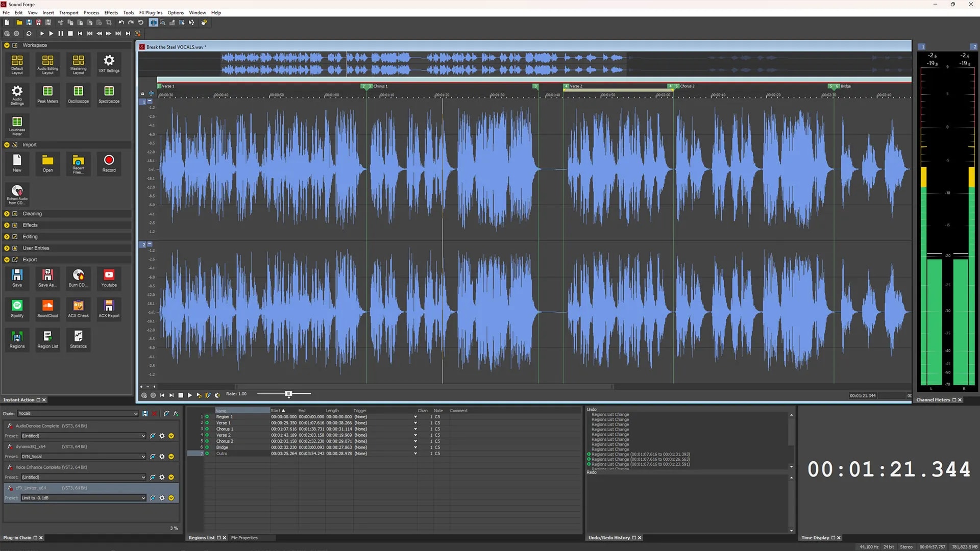
Task: Open the Spectroscope
Action: (109, 94)
